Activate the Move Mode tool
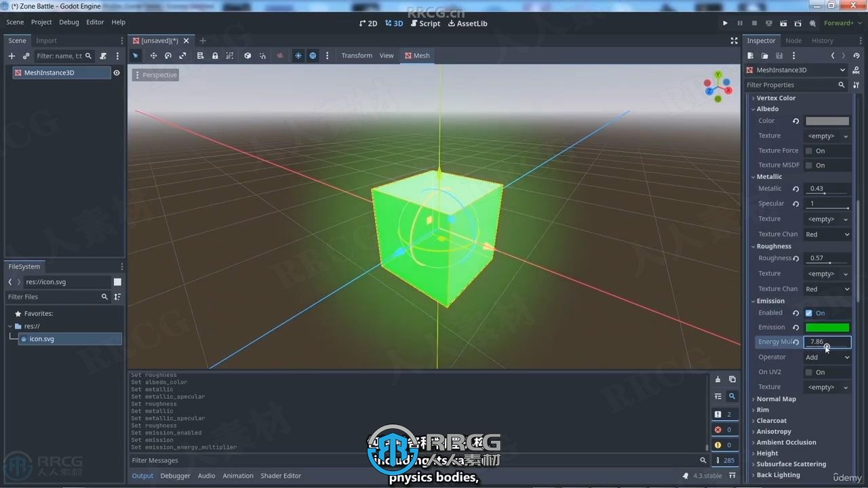Image resolution: width=868 pixels, height=488 pixels. [153, 56]
